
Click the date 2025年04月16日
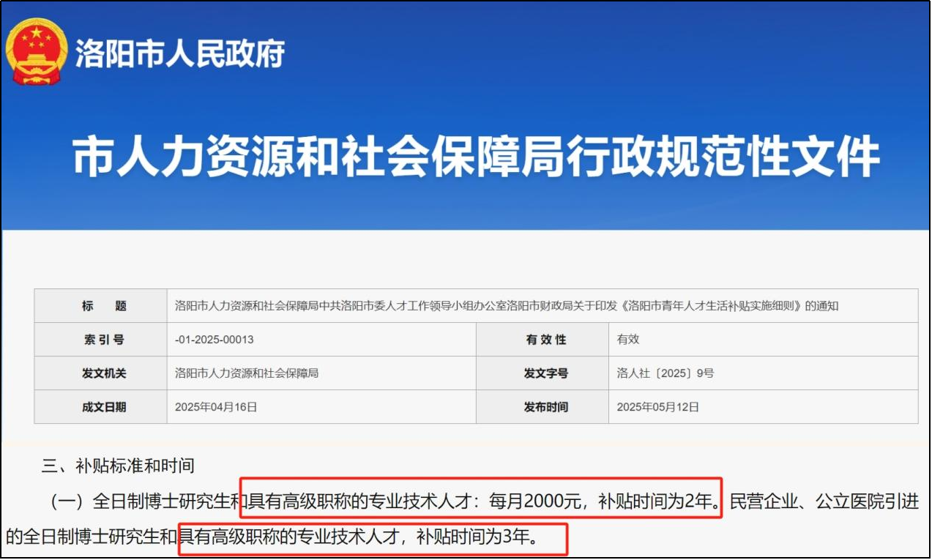click(x=216, y=407)
